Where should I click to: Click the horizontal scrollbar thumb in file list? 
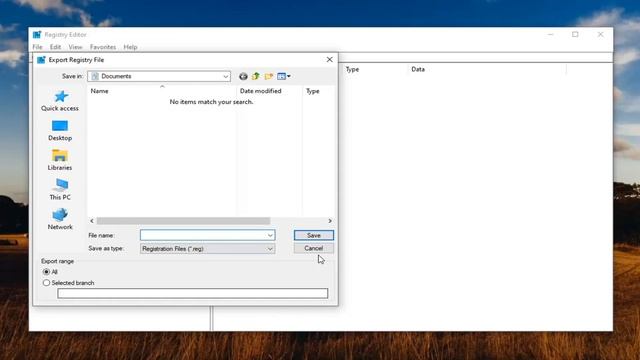(x=183, y=221)
